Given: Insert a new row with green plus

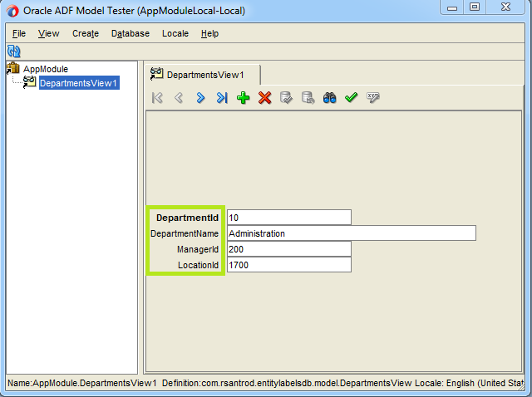Looking at the screenshot, I should [244, 98].
